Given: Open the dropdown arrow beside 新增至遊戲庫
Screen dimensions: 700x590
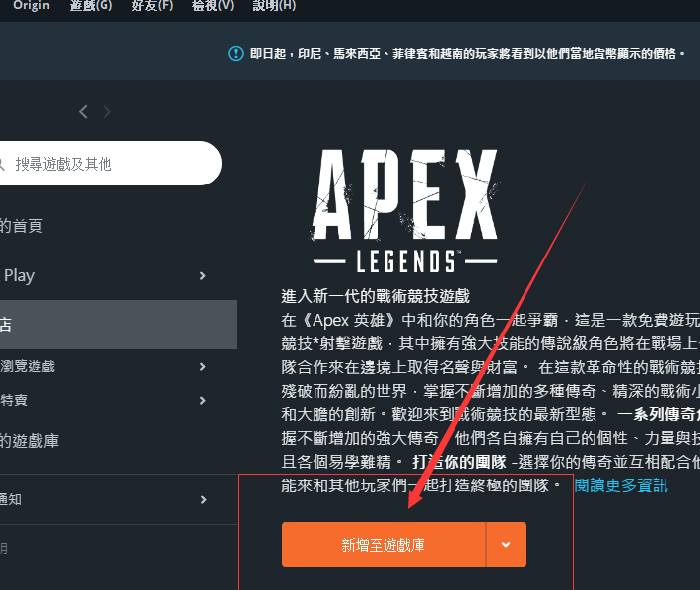Looking at the screenshot, I should click(507, 545).
